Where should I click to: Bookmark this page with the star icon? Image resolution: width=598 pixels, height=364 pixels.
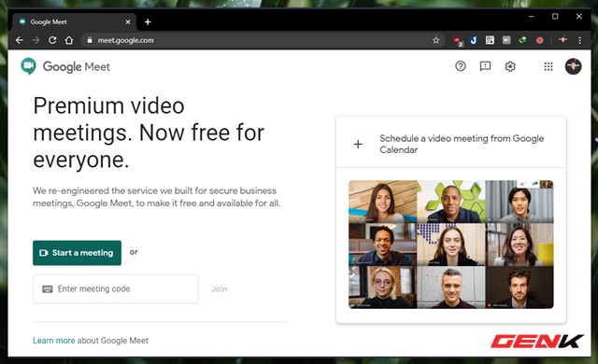click(x=436, y=40)
